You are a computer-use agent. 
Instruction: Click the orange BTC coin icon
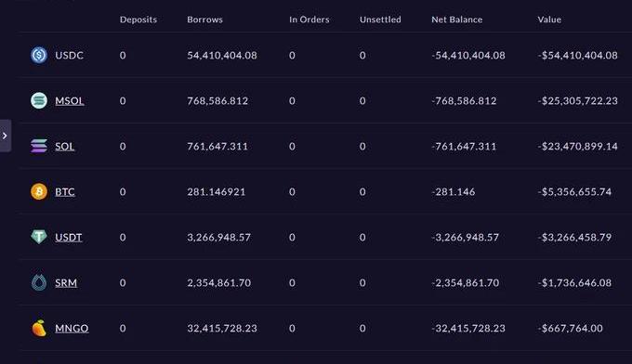[x=39, y=191]
